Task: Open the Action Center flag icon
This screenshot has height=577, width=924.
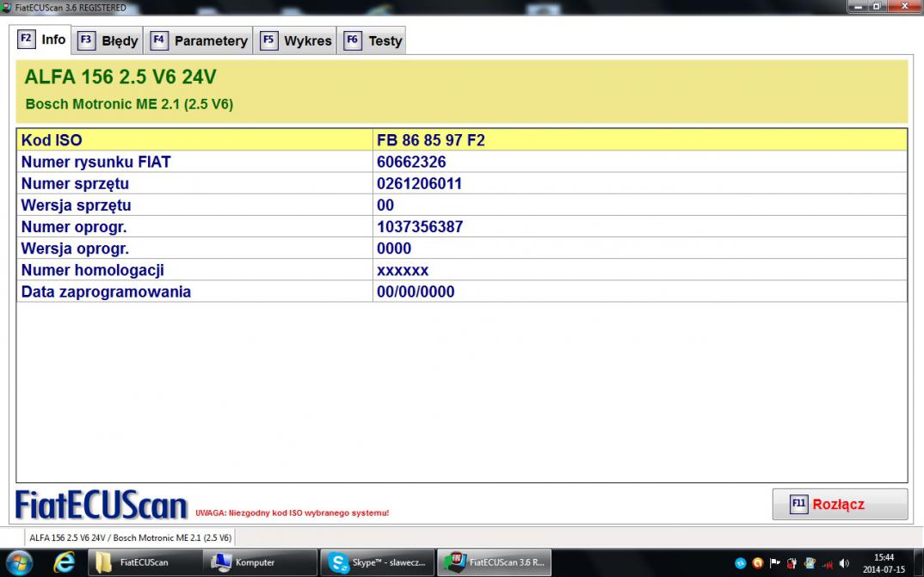Action: click(775, 563)
